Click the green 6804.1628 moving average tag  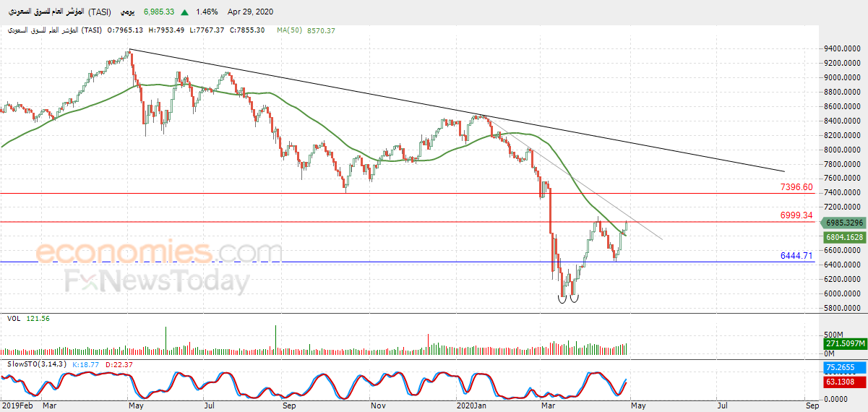(843, 237)
